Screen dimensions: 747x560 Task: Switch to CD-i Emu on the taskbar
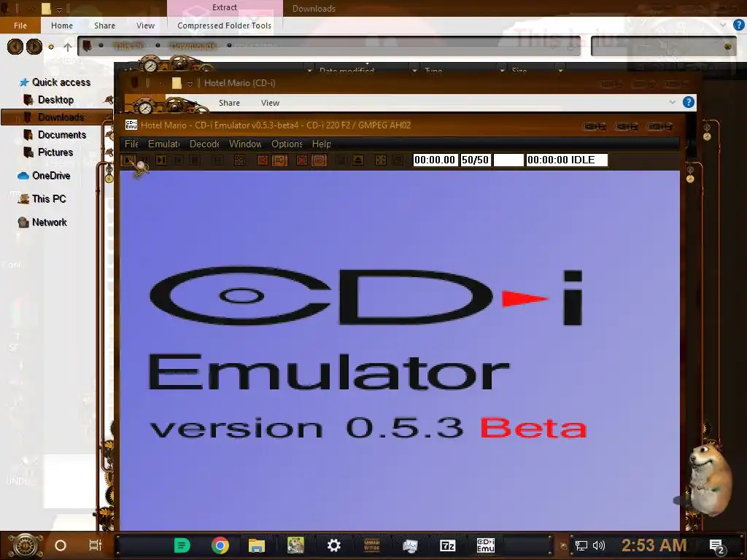[x=485, y=545]
